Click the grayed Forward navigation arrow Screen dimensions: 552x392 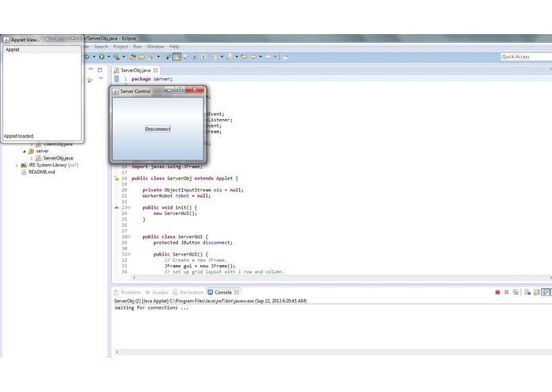(x=268, y=56)
